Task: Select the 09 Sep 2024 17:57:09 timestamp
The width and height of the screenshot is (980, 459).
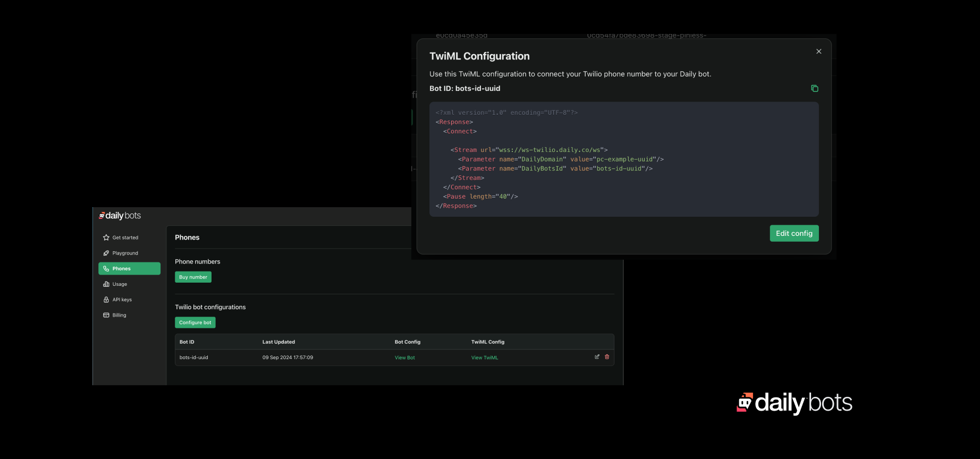Action: pyautogui.click(x=288, y=358)
